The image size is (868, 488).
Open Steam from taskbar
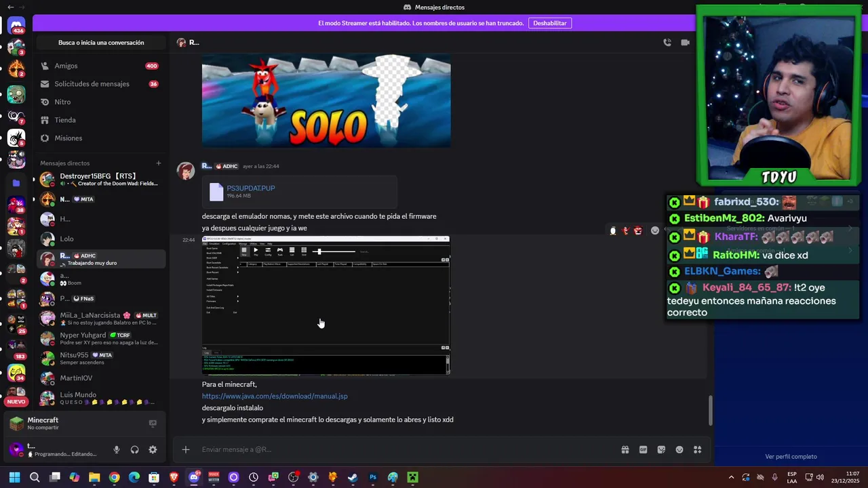coord(353,477)
